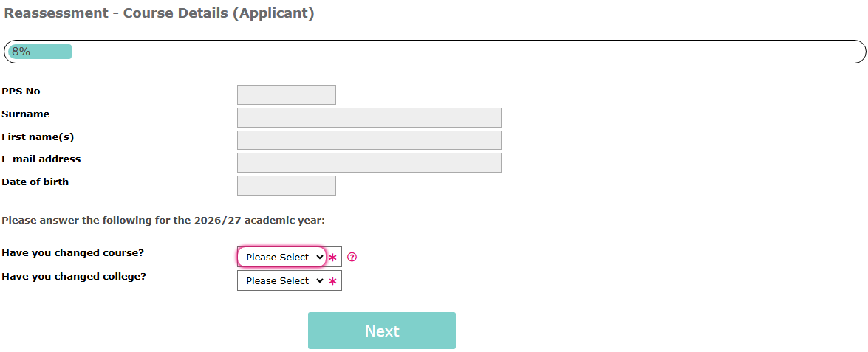The width and height of the screenshot is (868, 352).
Task: Click the help icon beside changed course
Action: (352, 257)
